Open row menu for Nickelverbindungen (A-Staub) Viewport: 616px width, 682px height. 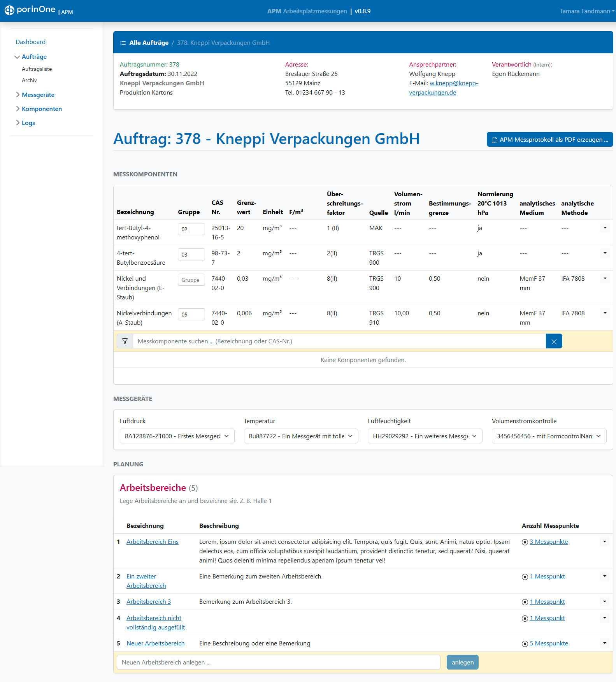(x=605, y=313)
